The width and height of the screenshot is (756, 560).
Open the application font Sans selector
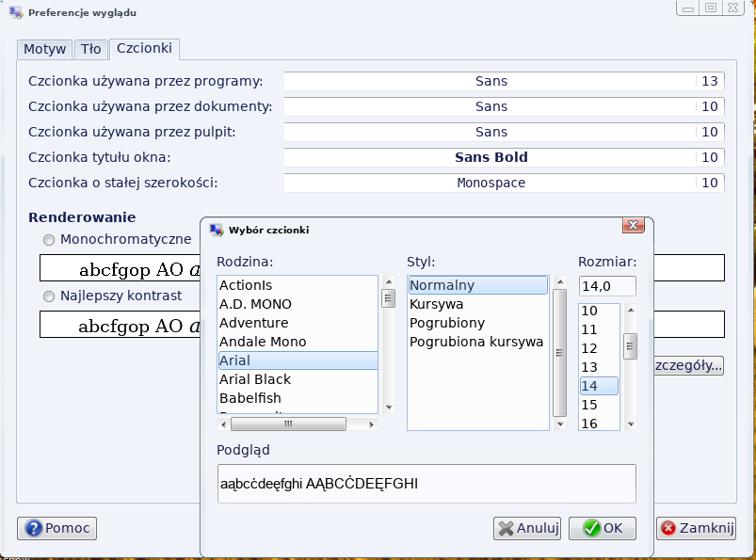491,81
